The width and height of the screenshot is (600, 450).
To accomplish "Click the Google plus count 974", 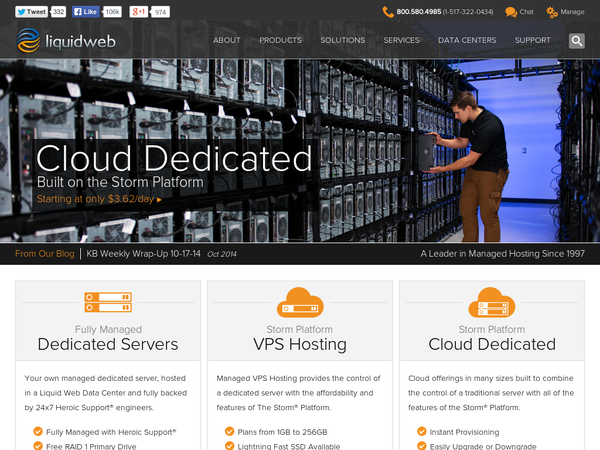I will (x=160, y=12).
